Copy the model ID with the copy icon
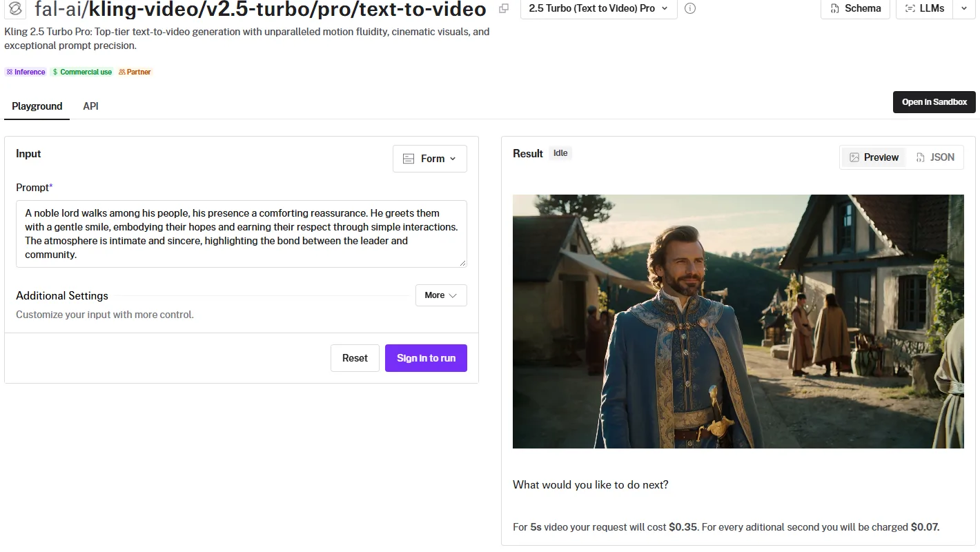 [x=504, y=9]
